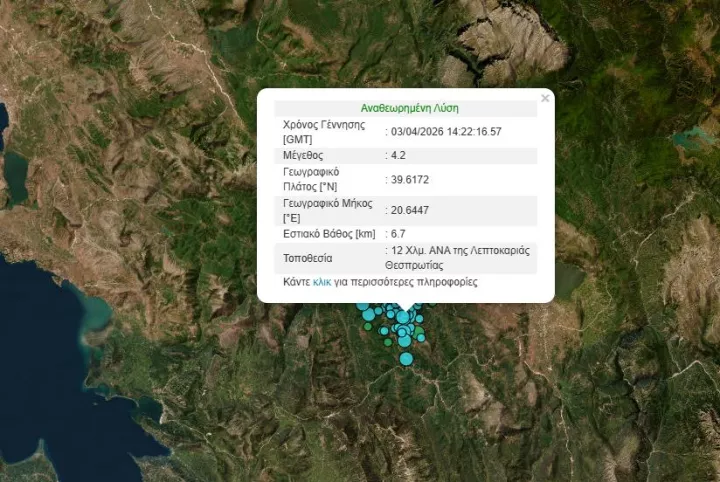Screen dimensions: 720x482
Task: Click the 'Τοποθεσία' row label
Action: tap(310, 258)
